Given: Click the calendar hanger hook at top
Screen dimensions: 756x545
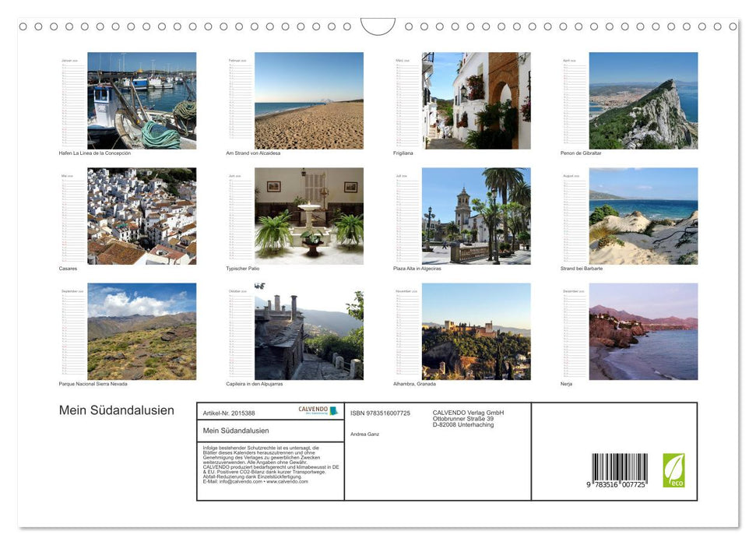Looking at the screenshot, I should 378,26.
